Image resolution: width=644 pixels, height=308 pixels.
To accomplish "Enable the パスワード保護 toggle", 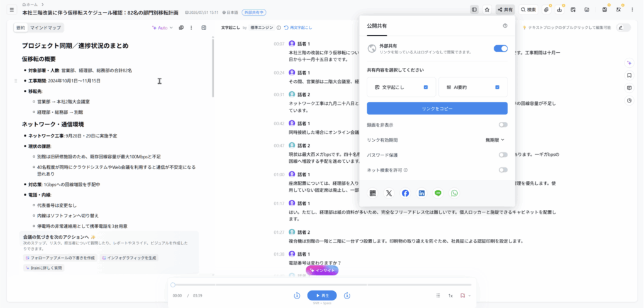I will coord(503,155).
